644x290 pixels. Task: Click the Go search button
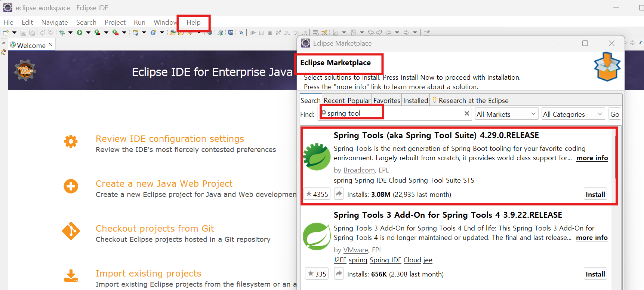pos(614,114)
